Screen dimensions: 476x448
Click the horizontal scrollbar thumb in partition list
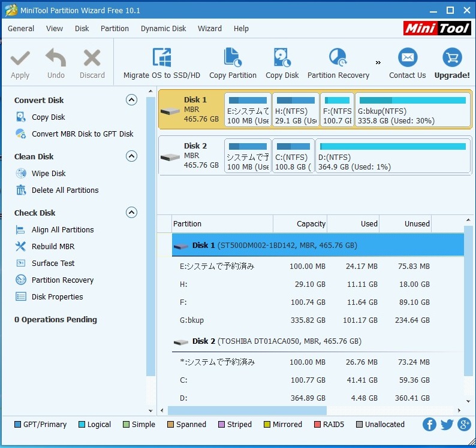pyautogui.click(x=247, y=410)
